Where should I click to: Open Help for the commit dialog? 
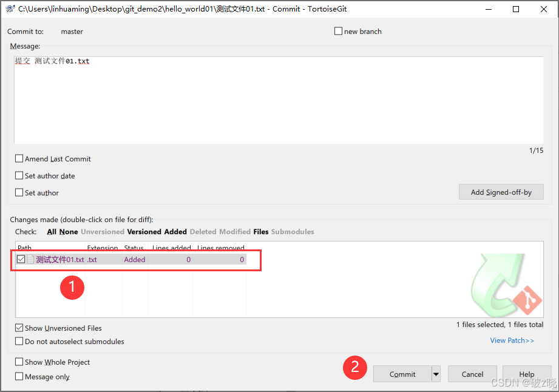coord(527,374)
